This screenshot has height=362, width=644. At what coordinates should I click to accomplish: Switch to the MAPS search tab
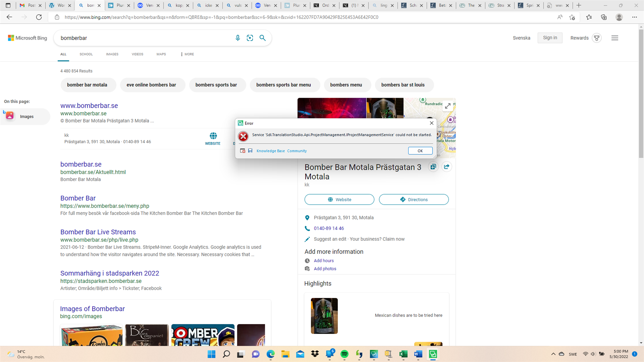click(x=161, y=54)
